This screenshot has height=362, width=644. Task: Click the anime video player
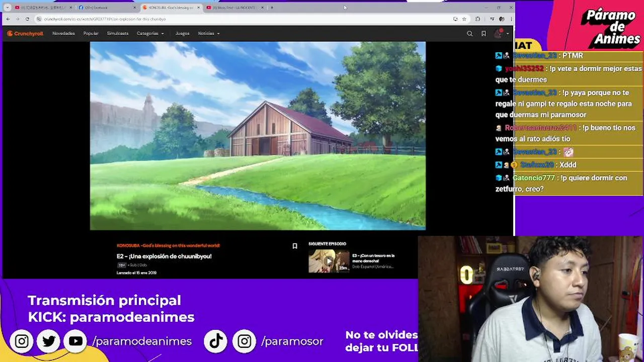tap(258, 136)
